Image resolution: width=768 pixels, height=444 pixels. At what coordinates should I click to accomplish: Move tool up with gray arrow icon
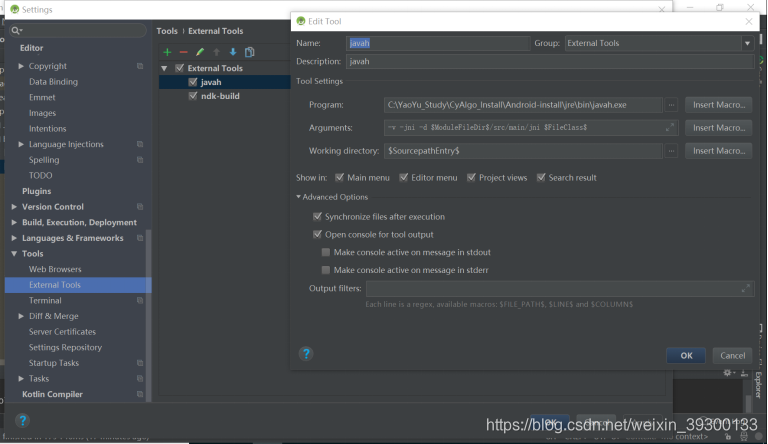[216, 52]
